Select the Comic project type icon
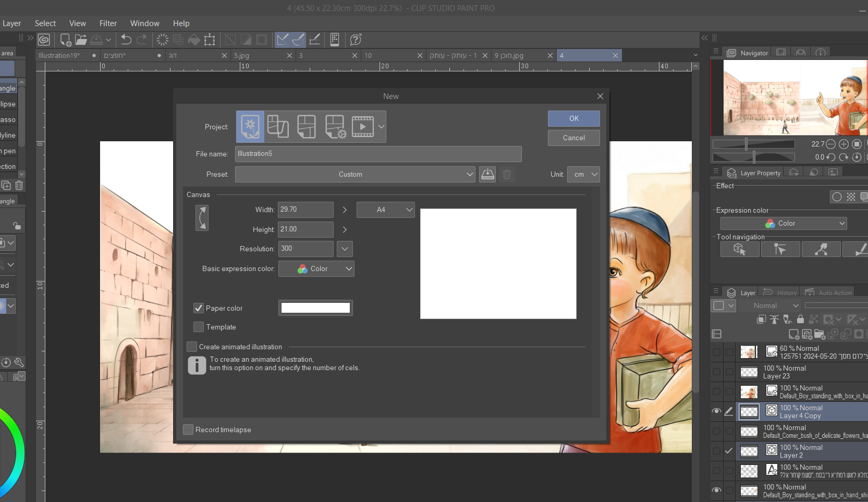This screenshot has width=868, height=502. (x=307, y=127)
